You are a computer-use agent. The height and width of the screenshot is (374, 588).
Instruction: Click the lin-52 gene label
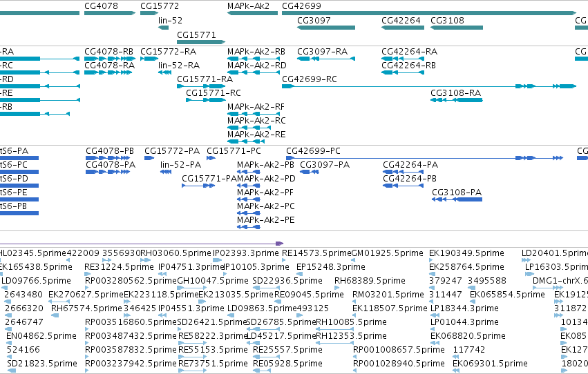click(170, 21)
